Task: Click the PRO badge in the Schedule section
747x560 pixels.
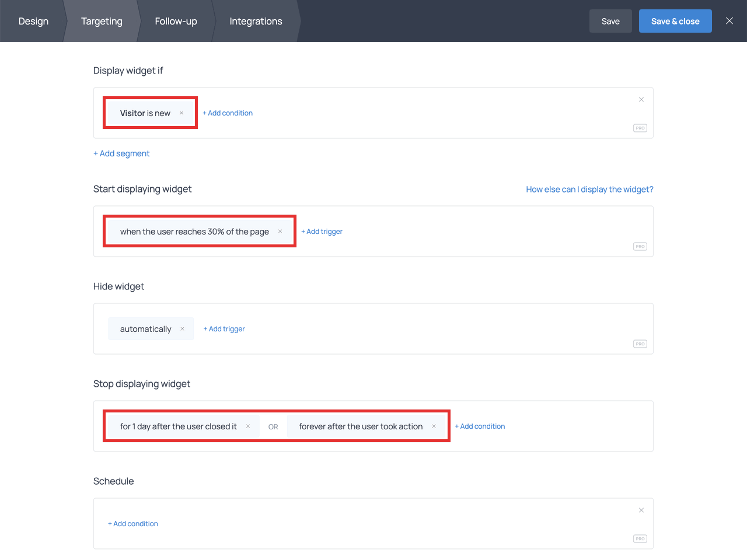Action: [640, 538]
